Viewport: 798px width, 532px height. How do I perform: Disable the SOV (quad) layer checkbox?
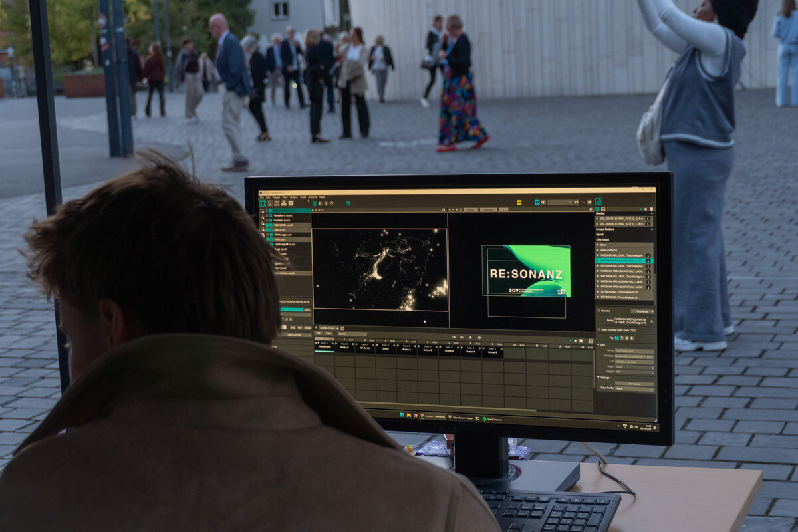(269, 230)
